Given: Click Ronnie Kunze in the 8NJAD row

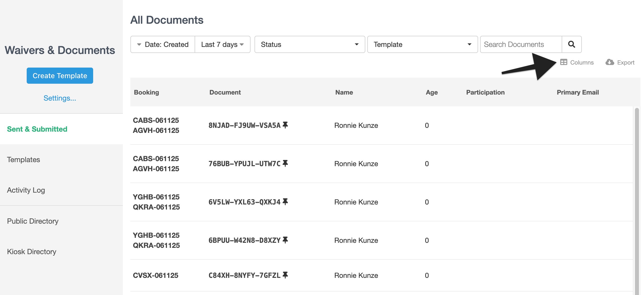Looking at the screenshot, I should click(x=356, y=125).
